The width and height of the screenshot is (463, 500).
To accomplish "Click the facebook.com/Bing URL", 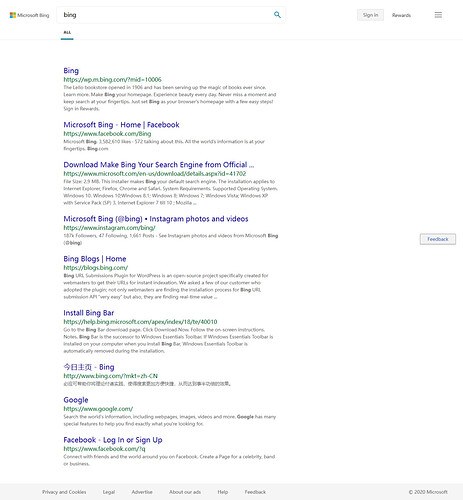I will (107, 134).
